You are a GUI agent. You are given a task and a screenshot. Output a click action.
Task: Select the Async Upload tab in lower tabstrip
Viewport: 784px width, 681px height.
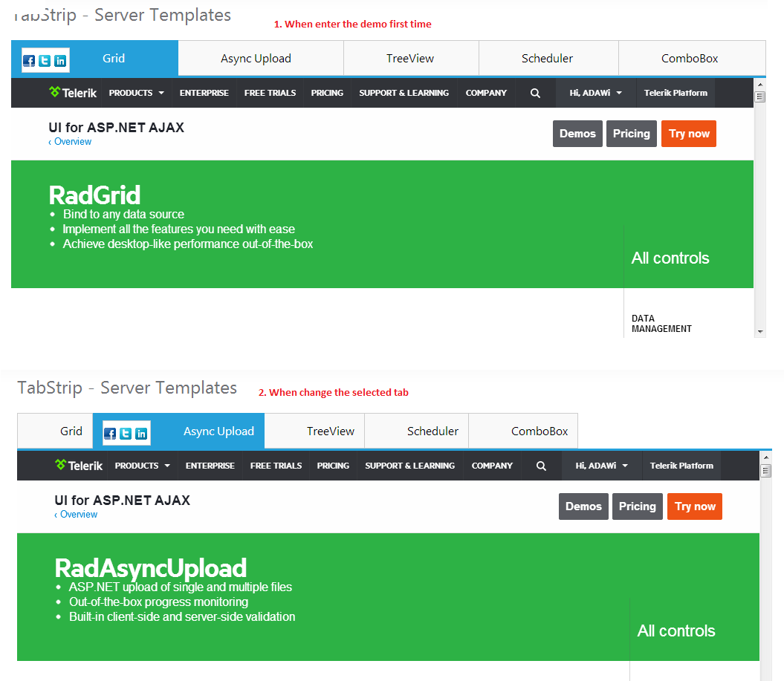218,431
